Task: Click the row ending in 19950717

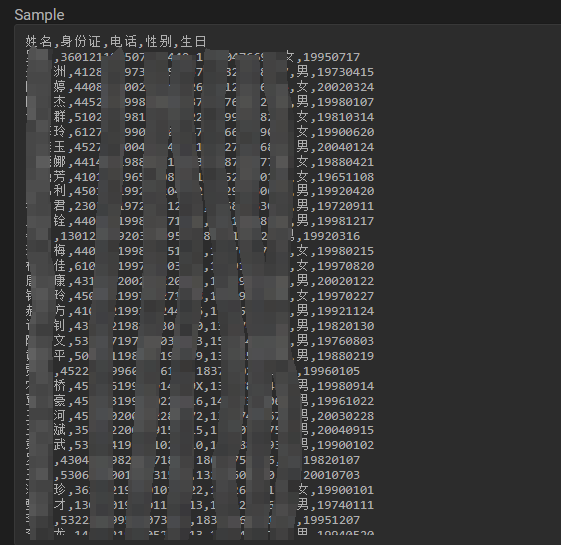Action: pos(193,57)
